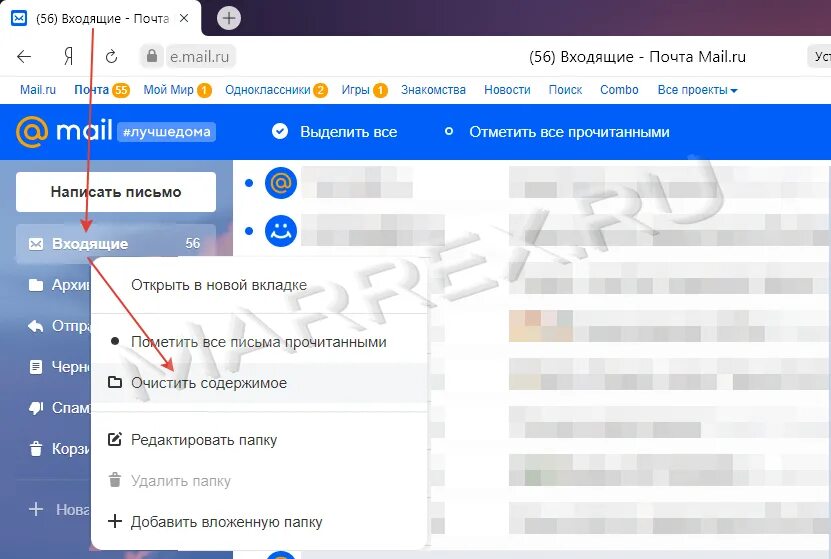
Task: Toggle unread dot of first email
Action: (x=249, y=183)
